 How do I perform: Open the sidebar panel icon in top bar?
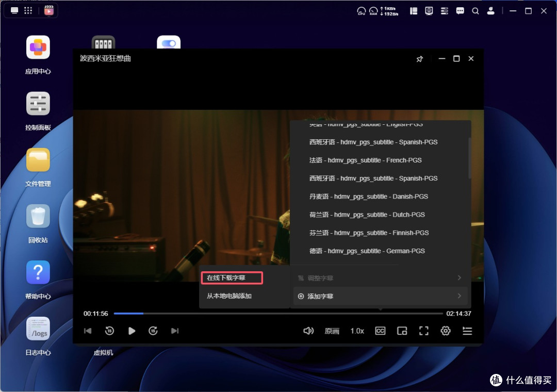414,11
